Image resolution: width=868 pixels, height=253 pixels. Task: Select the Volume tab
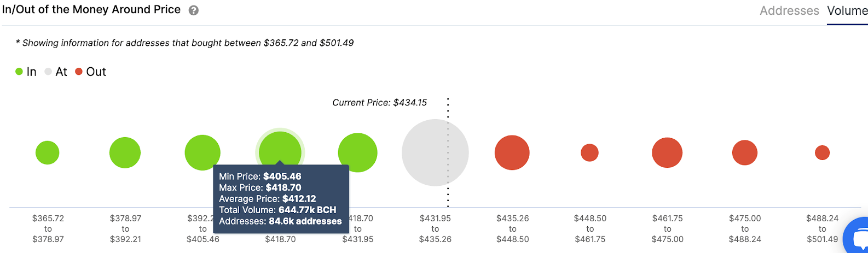(847, 11)
